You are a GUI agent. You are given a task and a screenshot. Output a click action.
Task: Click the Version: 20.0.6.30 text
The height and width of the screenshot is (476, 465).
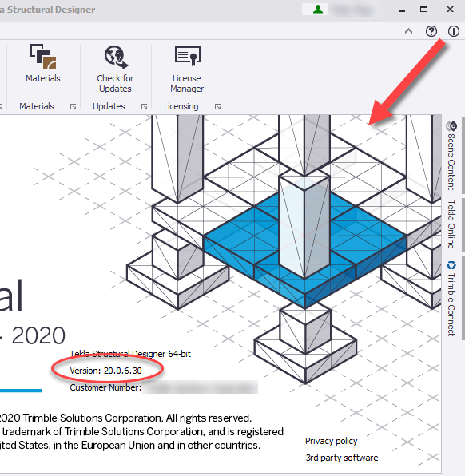(x=105, y=371)
